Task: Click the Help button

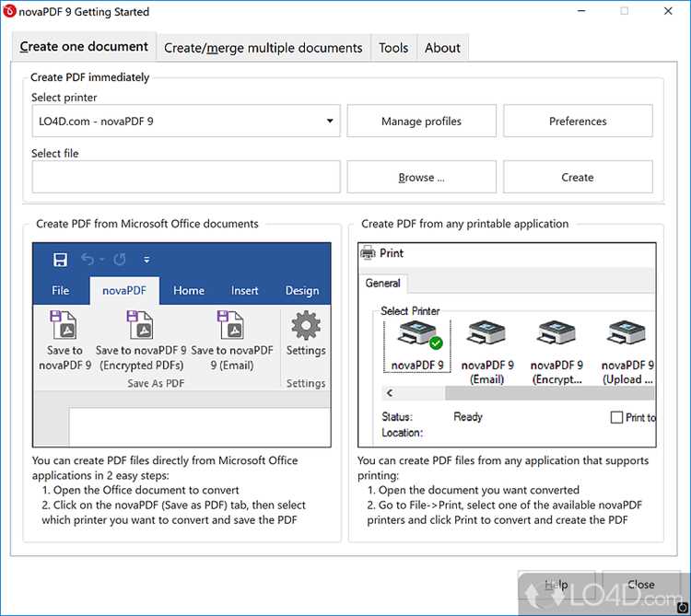Action: coord(556,585)
